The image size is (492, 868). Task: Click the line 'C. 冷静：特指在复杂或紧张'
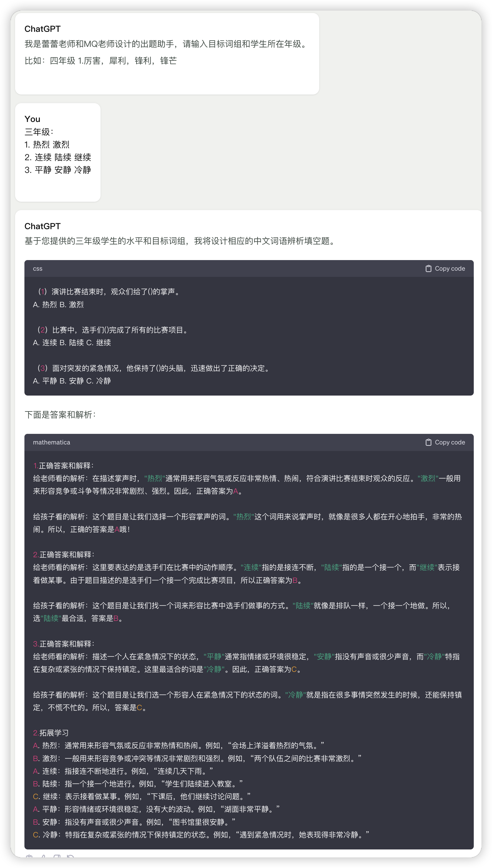tap(201, 834)
